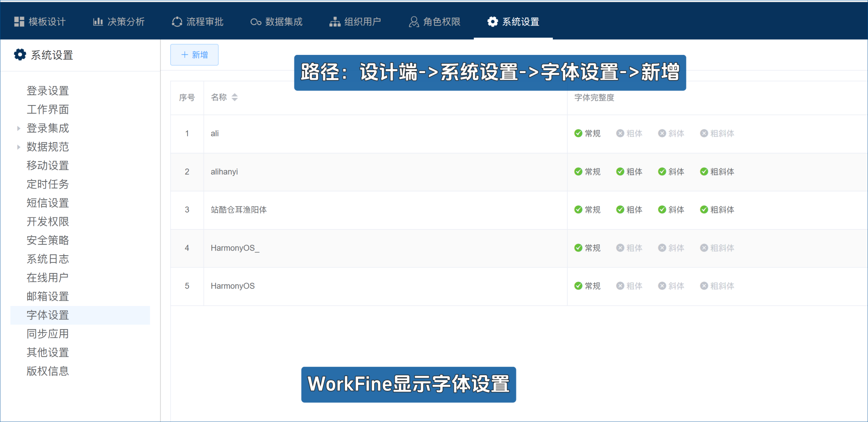Click the 系统设置 gear icon in top bar
This screenshot has height=422, width=868.
tap(493, 22)
